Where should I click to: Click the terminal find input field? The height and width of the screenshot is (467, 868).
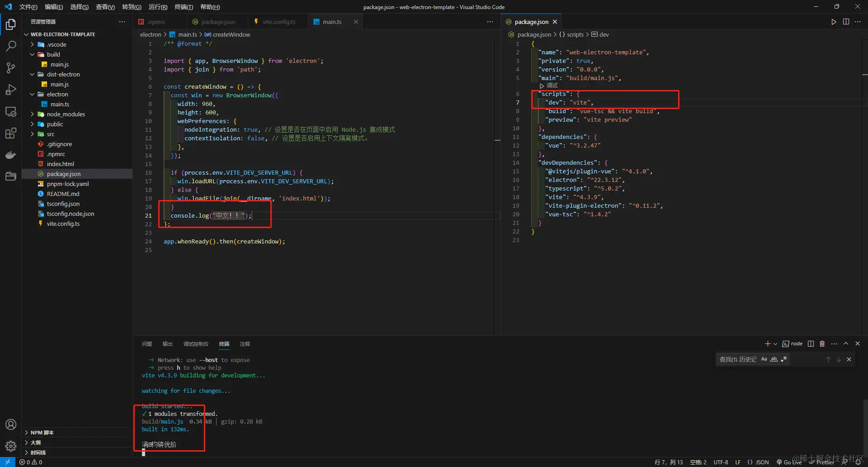point(738,359)
